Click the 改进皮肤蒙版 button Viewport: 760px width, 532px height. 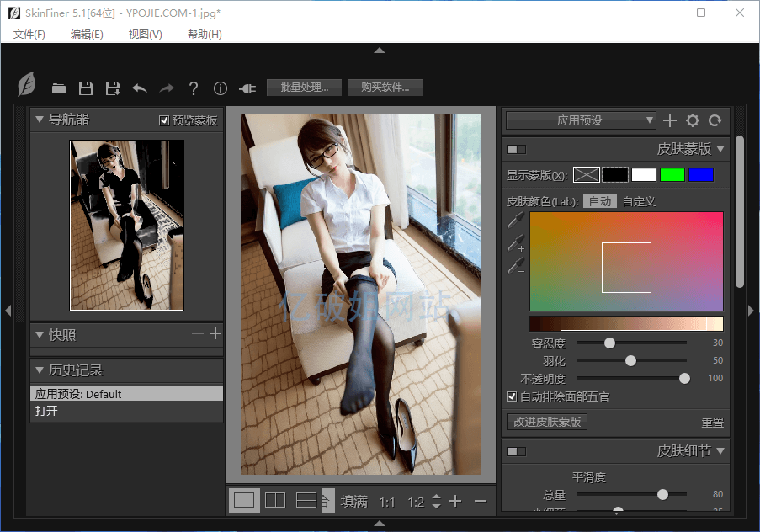(x=547, y=422)
